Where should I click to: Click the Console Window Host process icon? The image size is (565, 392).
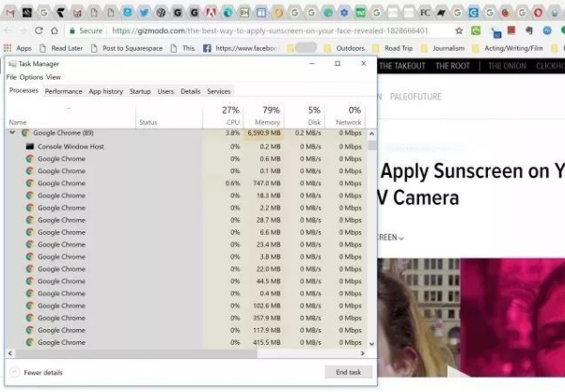click(x=30, y=147)
